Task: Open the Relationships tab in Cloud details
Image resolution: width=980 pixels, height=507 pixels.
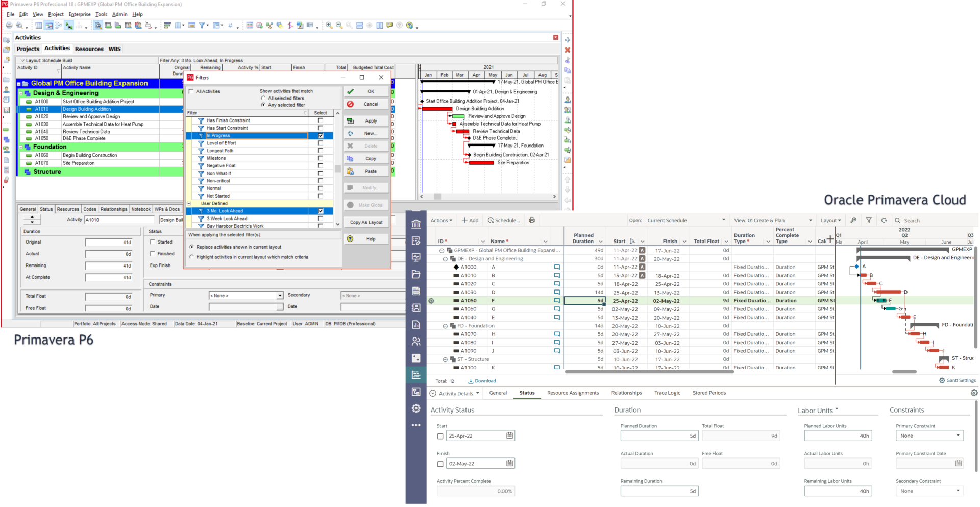Action: coord(626,393)
